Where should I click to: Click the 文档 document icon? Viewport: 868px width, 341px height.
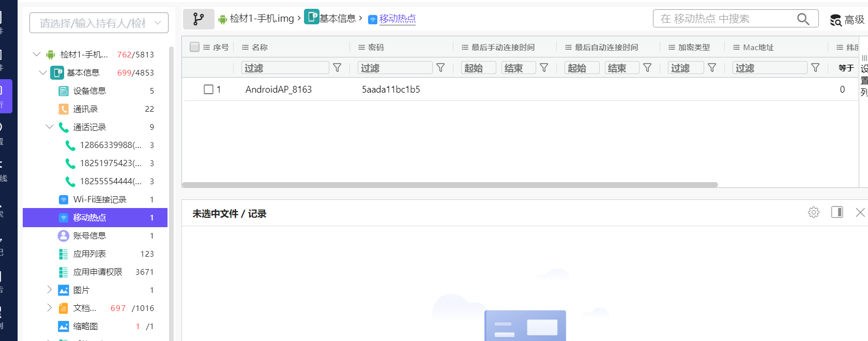click(64, 308)
